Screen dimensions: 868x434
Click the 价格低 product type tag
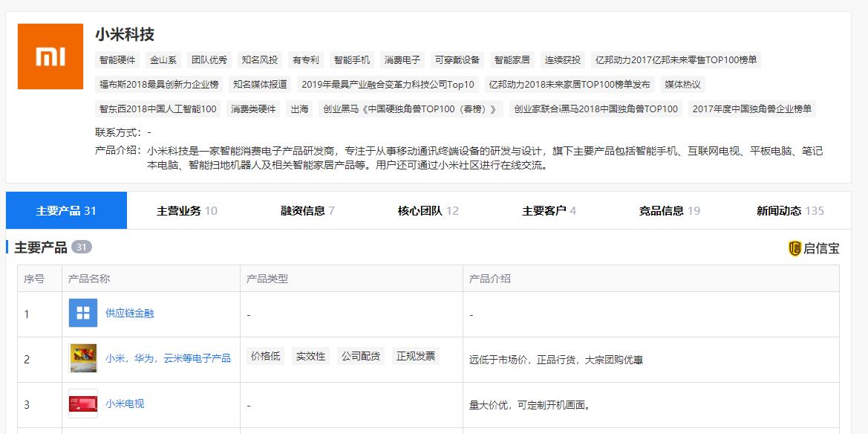[266, 356]
